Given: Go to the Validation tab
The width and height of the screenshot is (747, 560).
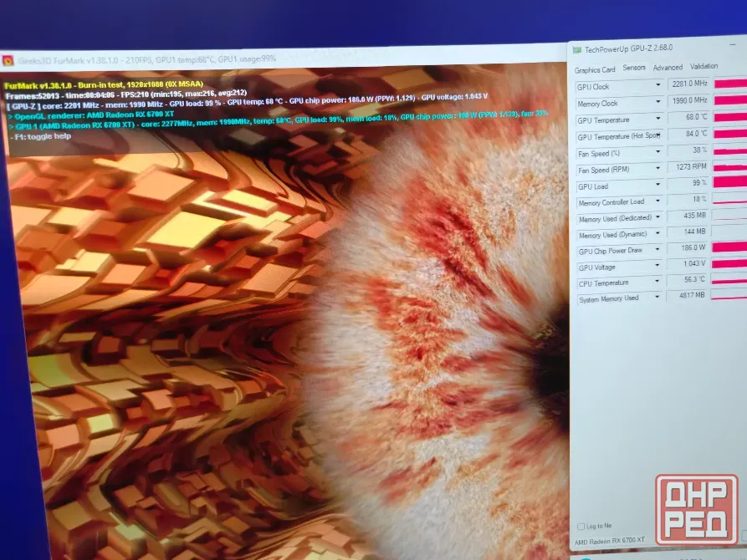Looking at the screenshot, I should tap(704, 66).
